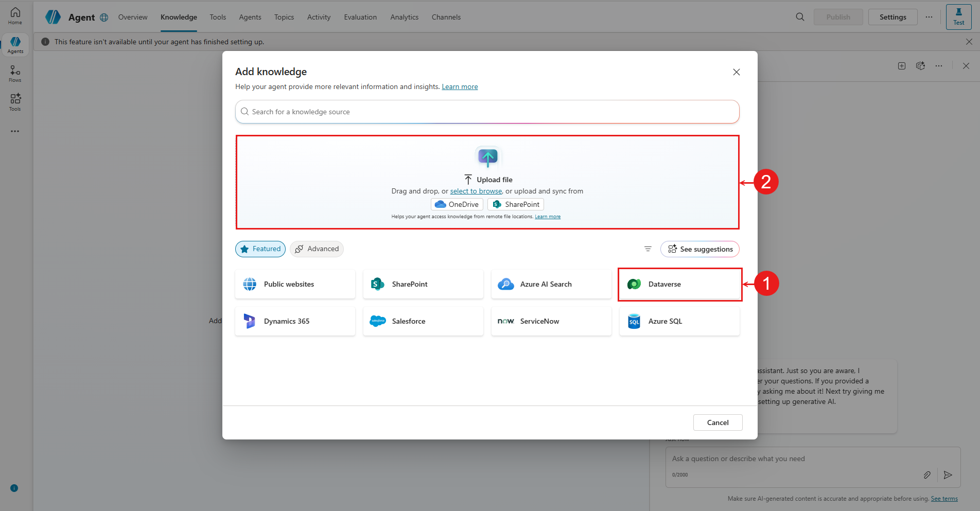The image size is (980, 511).
Task: Select the Knowledge tab
Action: pos(179,17)
